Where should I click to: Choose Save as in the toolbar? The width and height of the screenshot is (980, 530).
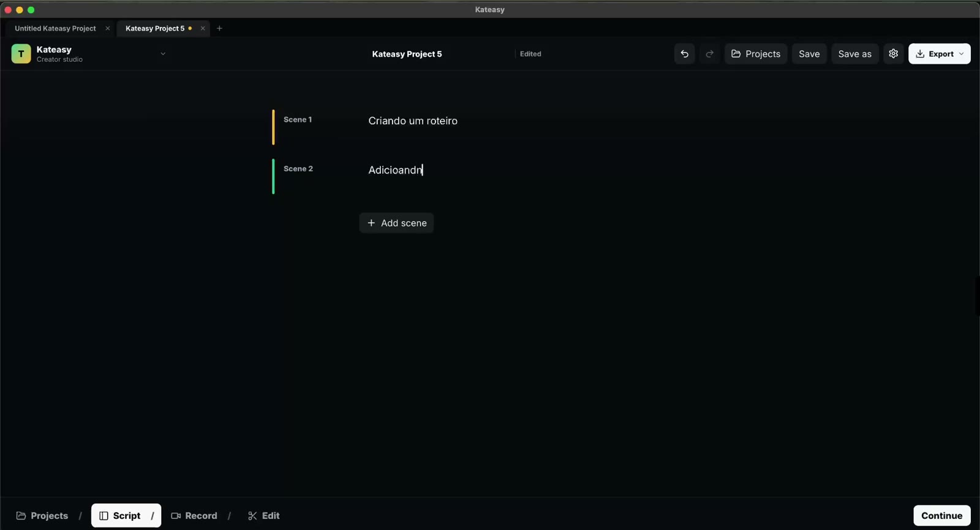tap(854, 54)
